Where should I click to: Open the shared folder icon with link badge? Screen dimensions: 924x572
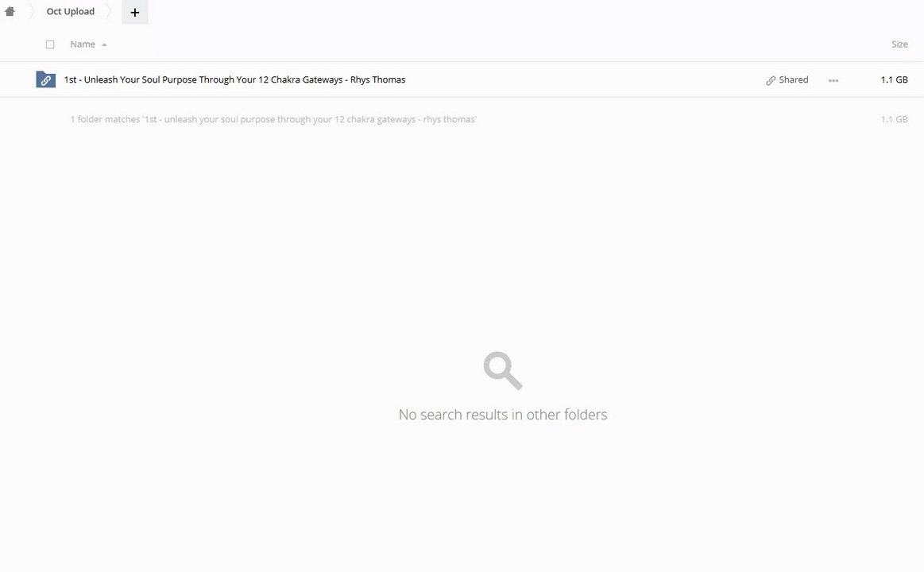[x=45, y=79]
